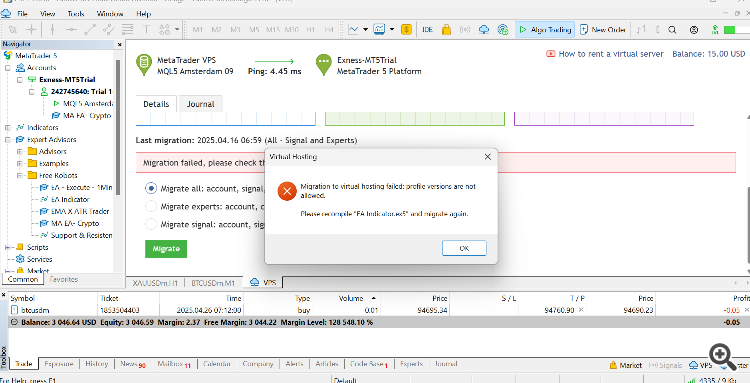The width and height of the screenshot is (750, 383).
Task: Select the Fibonacci retracement tool
Action: (x=127, y=30)
